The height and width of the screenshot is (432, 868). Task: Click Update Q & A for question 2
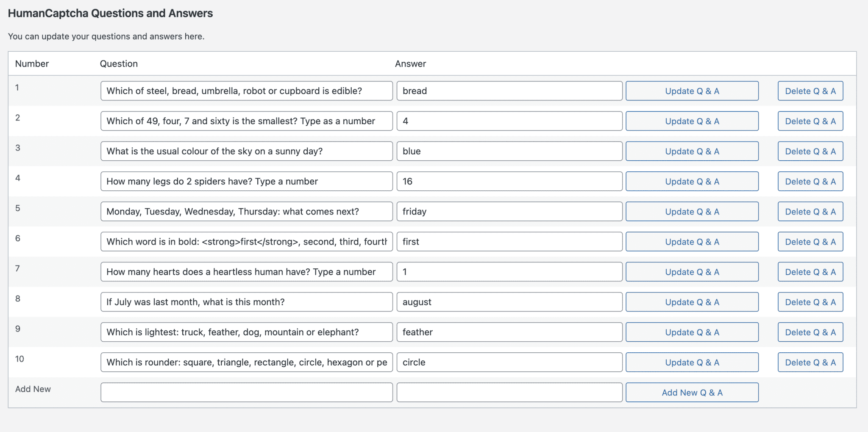tap(692, 121)
